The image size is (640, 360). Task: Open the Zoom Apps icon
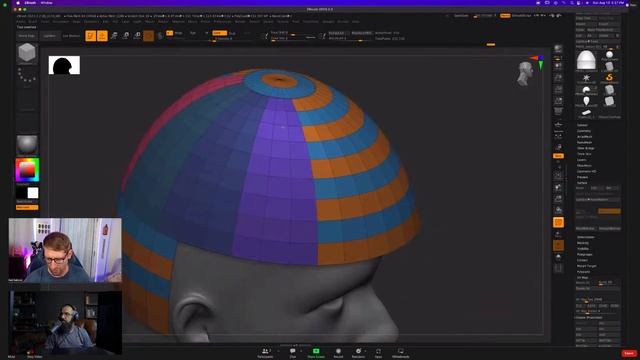[x=378, y=353]
